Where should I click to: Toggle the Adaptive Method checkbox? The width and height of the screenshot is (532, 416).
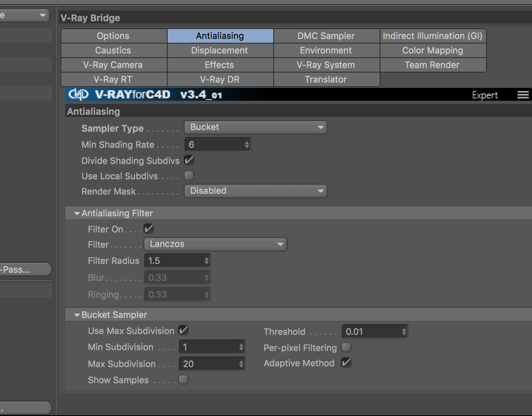pyautogui.click(x=346, y=362)
